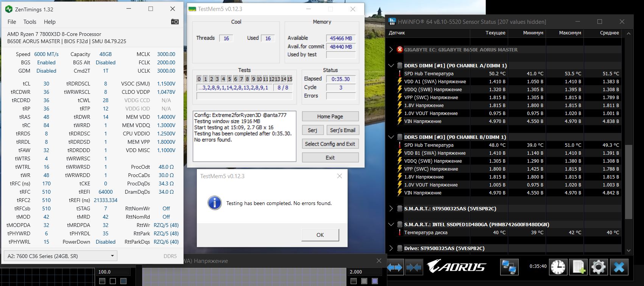Image resolution: width=644 pixels, height=286 pixels.
Task: Pick the lavender color swatch in voltage graph window
Action: (375, 281)
